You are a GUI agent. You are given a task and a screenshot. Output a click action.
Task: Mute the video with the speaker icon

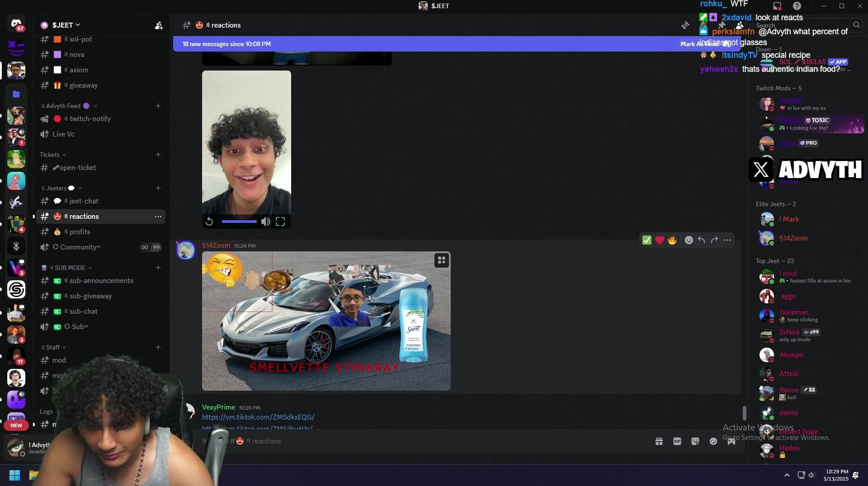tap(266, 222)
